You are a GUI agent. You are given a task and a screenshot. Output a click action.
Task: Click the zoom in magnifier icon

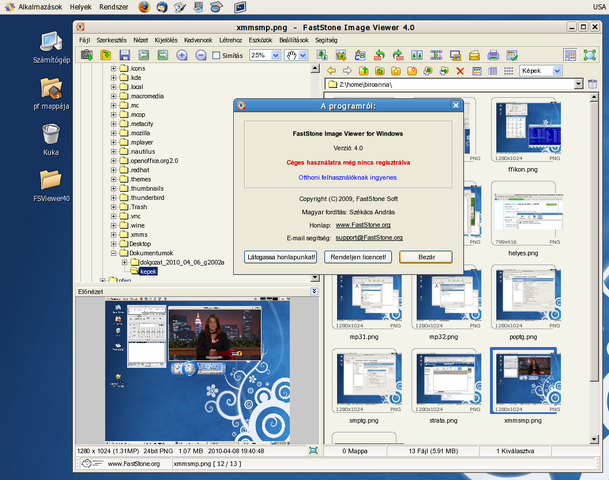(x=182, y=55)
